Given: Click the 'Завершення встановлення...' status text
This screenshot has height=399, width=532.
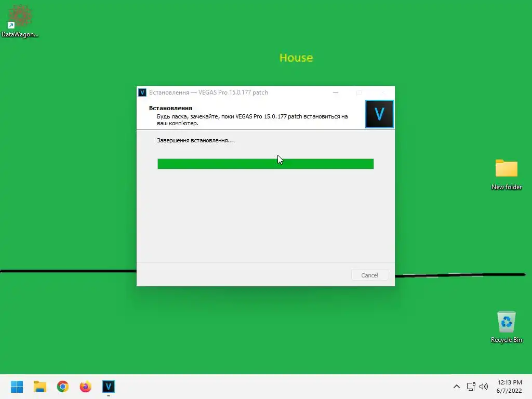Looking at the screenshot, I should pyautogui.click(x=195, y=140).
